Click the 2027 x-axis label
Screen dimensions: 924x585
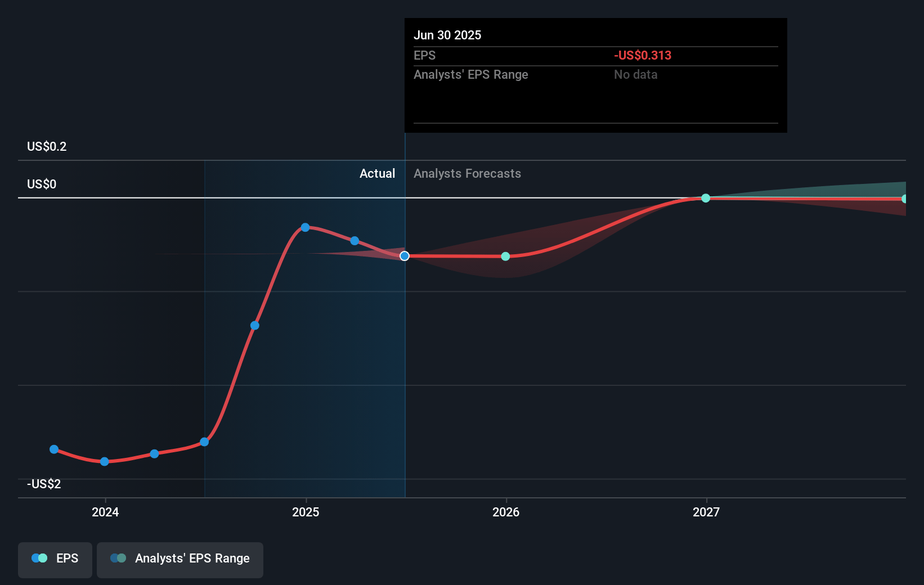(706, 512)
